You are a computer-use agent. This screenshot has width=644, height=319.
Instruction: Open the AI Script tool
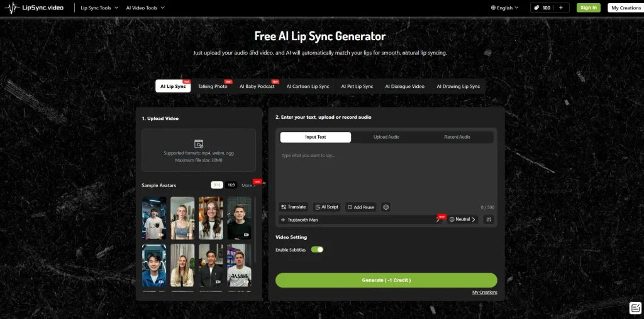327,207
